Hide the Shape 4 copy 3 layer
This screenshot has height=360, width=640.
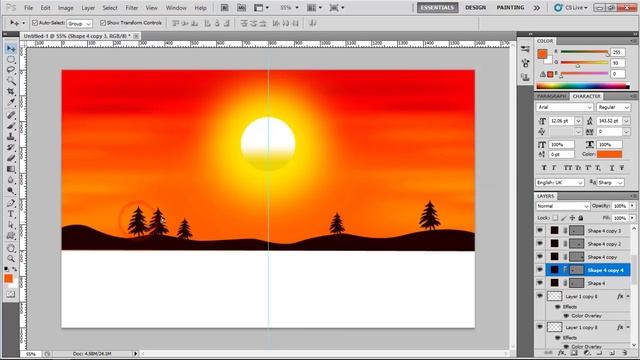coord(540,231)
